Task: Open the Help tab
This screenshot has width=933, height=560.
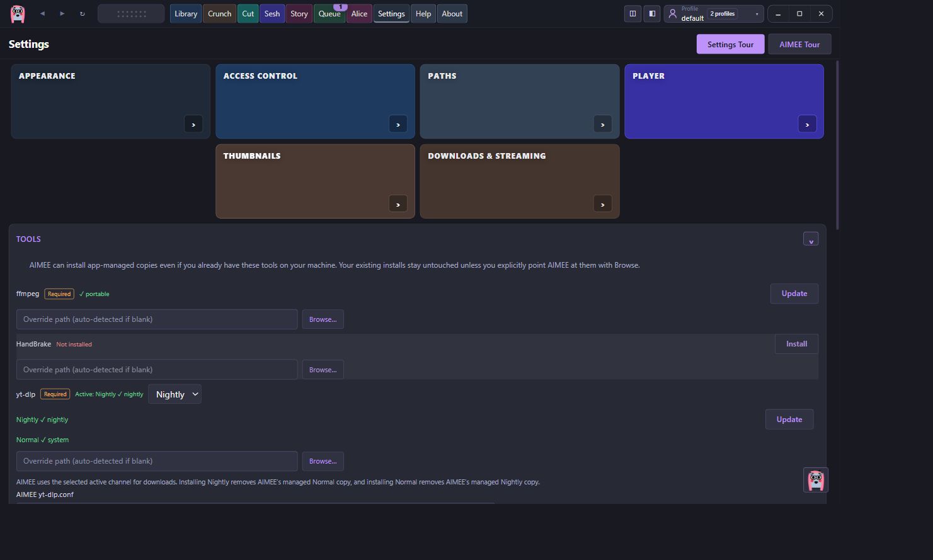Action: tap(423, 14)
